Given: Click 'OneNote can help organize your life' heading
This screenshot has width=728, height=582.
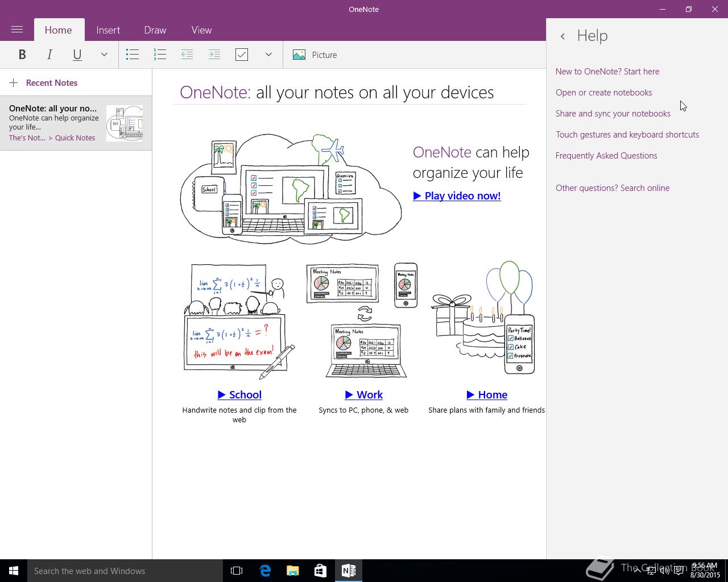Looking at the screenshot, I should [471, 163].
